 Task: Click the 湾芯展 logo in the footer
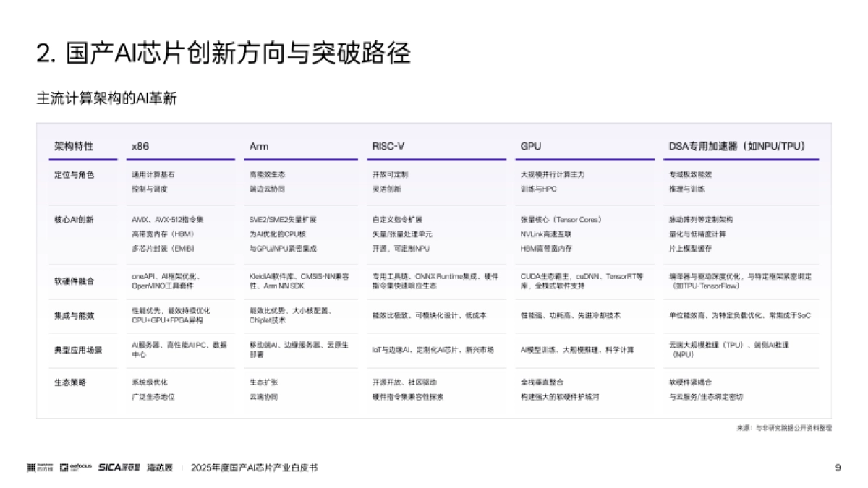[x=158, y=467]
